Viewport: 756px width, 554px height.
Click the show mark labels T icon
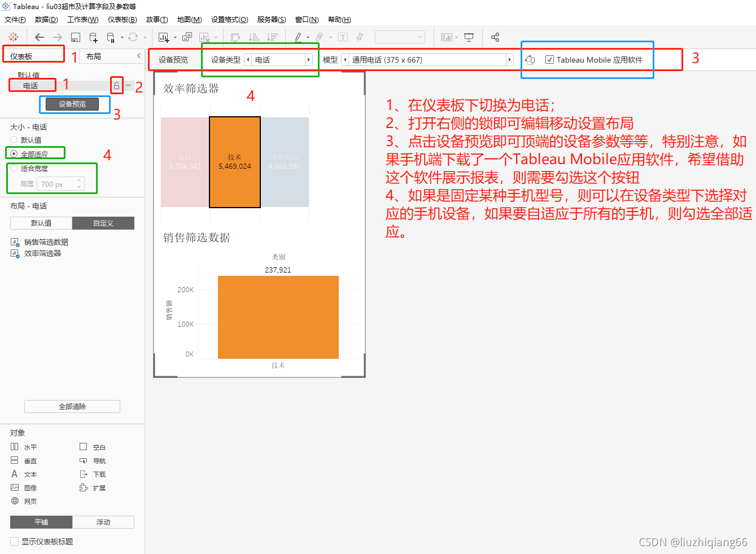(x=343, y=37)
